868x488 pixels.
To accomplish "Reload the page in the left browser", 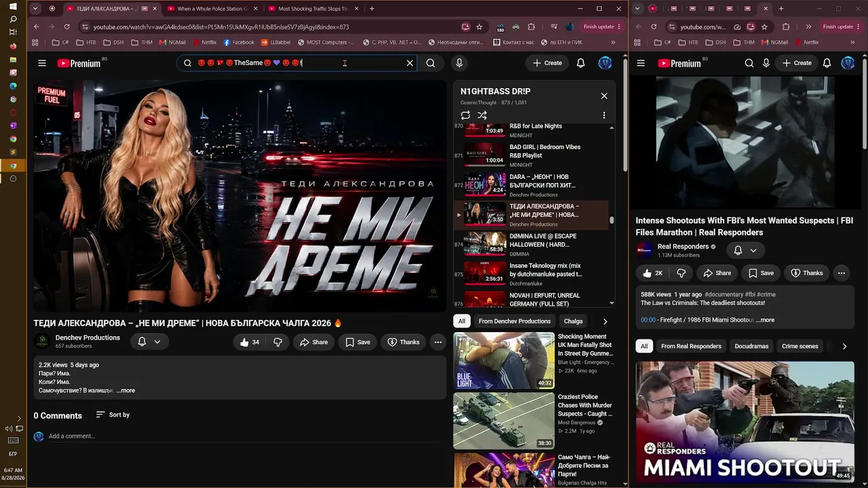I will [x=66, y=26].
